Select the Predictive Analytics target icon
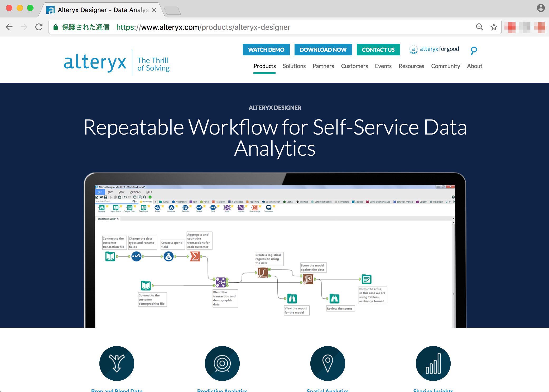Viewport: 549px width, 392px height. [x=222, y=363]
